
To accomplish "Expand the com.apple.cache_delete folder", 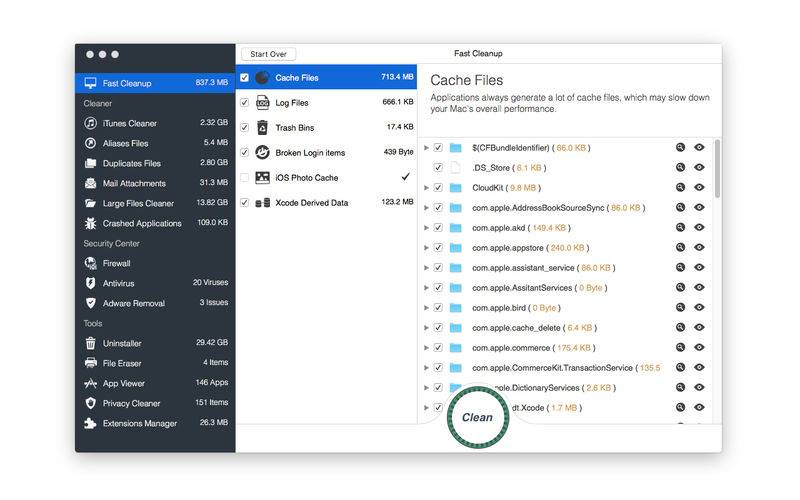I will coord(426,328).
